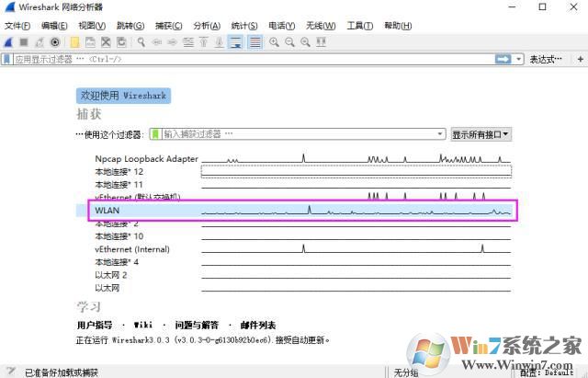Click the go to specific packet icon

pyautogui.click(x=187, y=42)
